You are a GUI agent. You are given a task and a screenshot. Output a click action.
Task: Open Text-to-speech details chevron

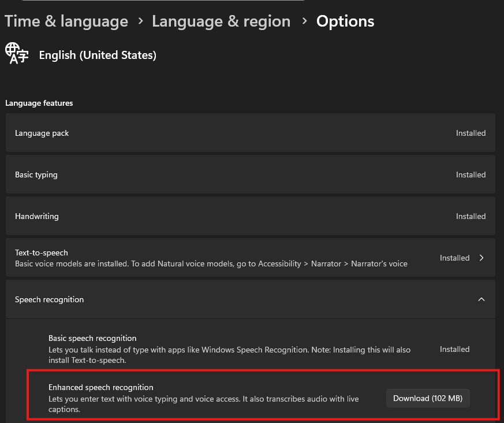coord(481,258)
